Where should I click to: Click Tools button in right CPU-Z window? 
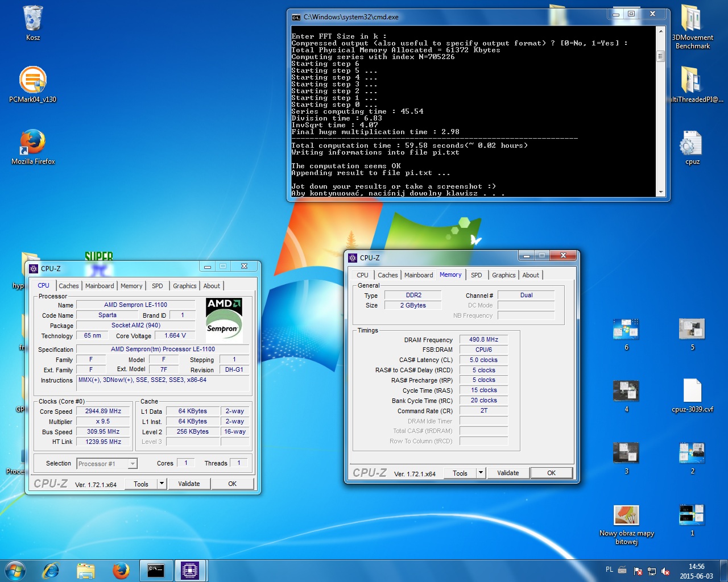[x=461, y=473]
